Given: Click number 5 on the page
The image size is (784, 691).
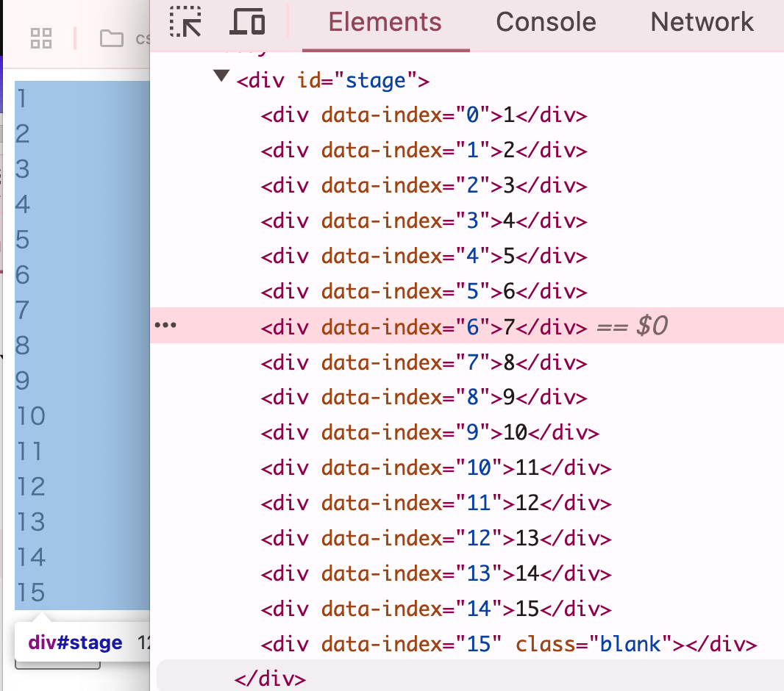Looking at the screenshot, I should (23, 240).
